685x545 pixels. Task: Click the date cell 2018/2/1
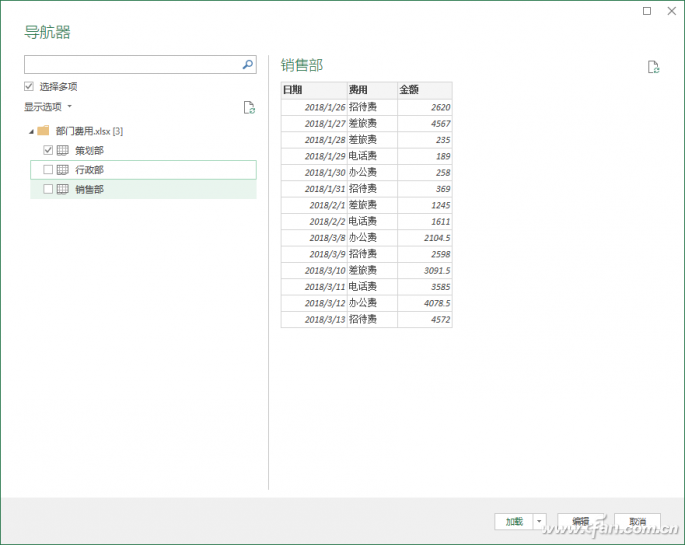(314, 205)
